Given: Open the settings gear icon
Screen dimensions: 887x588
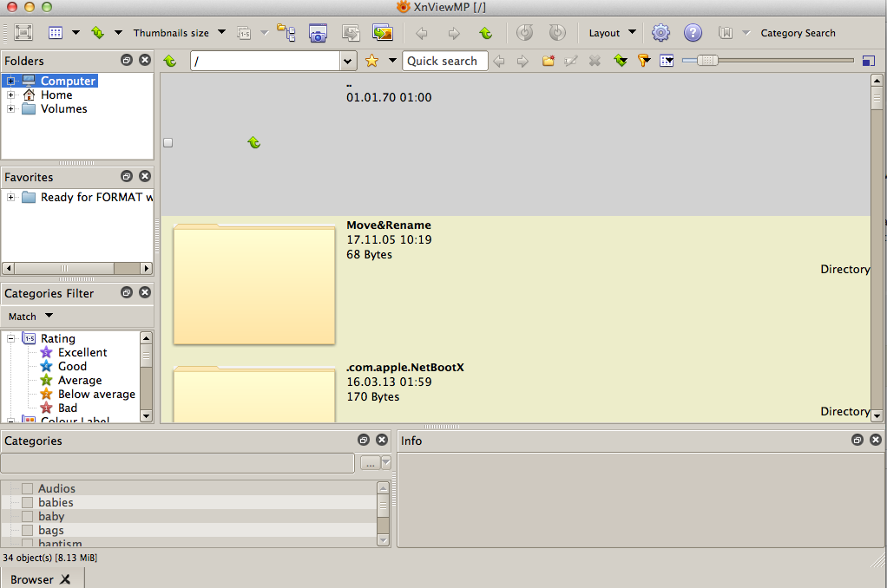Looking at the screenshot, I should (660, 33).
